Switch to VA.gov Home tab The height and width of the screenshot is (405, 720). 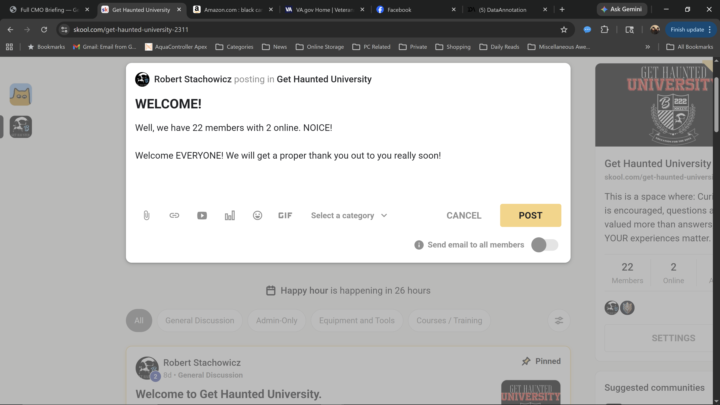coord(325,10)
